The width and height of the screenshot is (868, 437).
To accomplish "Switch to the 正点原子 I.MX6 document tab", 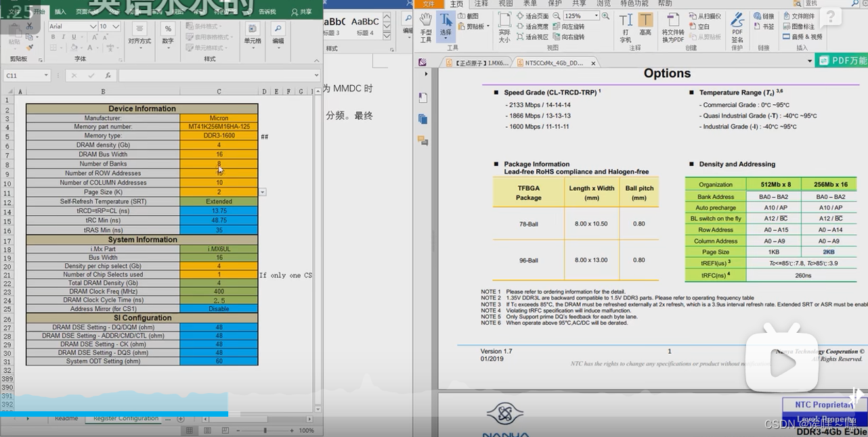I will pyautogui.click(x=477, y=63).
